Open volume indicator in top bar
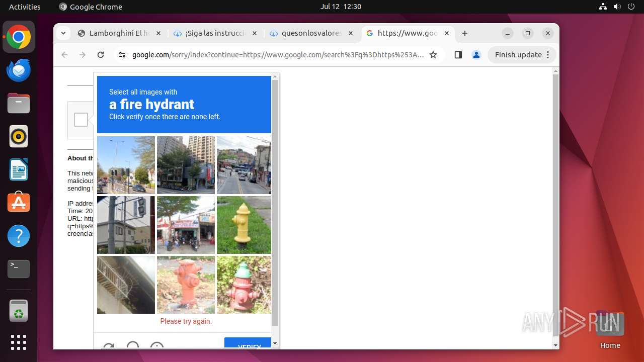 (x=617, y=7)
